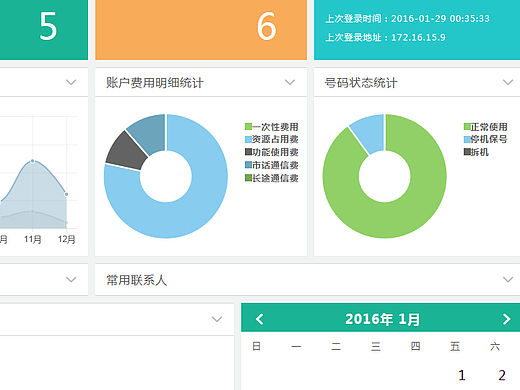Collapse the 账户费用明细统计 panel
The width and height of the screenshot is (520, 390).
290,82
